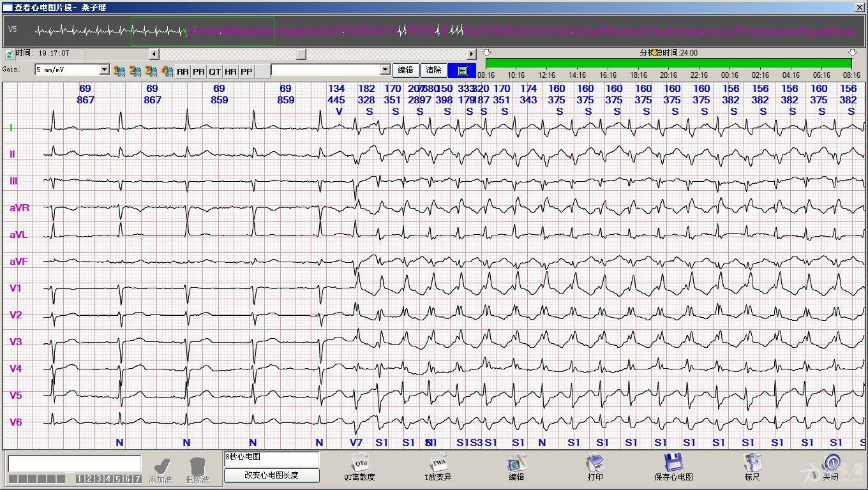Click the V3 lead label
868x490 pixels.
click(x=15, y=341)
